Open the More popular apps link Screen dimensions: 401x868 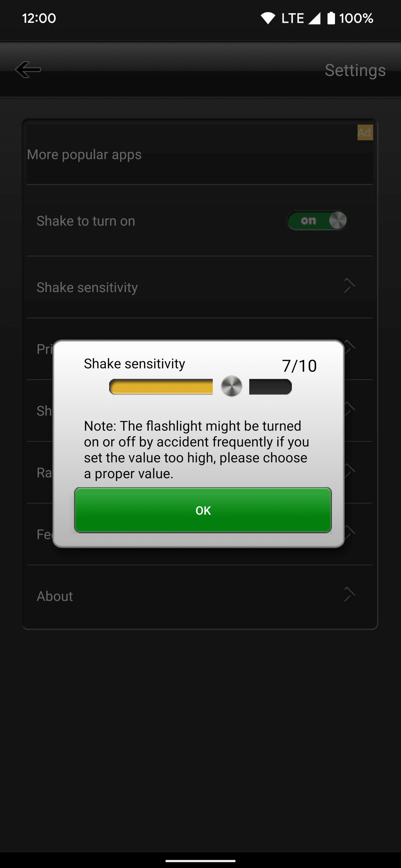84,155
